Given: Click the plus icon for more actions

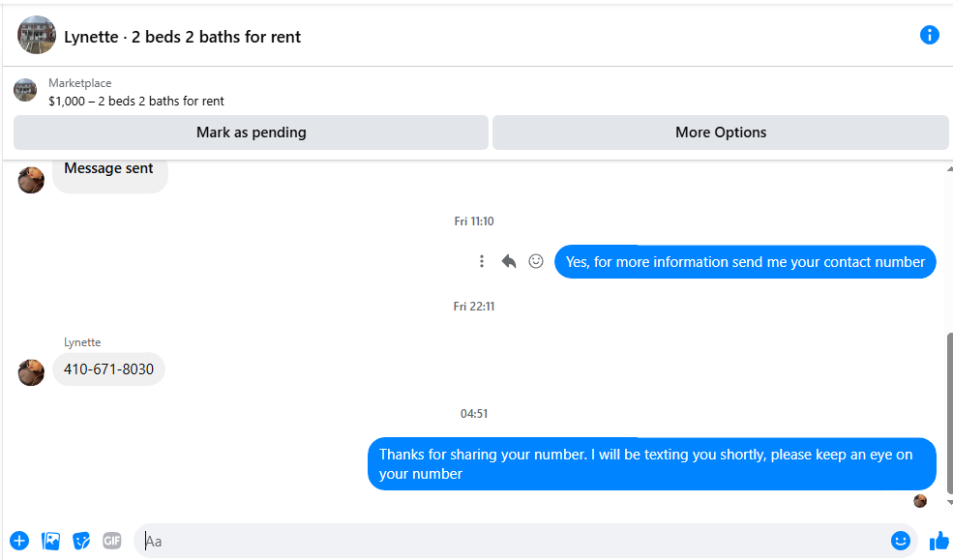Looking at the screenshot, I should click(19, 541).
